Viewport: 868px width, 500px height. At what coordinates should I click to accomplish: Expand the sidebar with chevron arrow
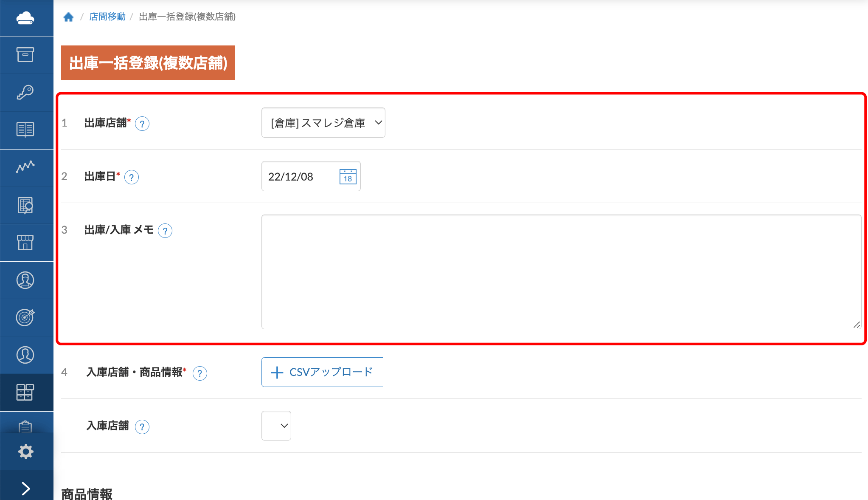tap(26, 489)
